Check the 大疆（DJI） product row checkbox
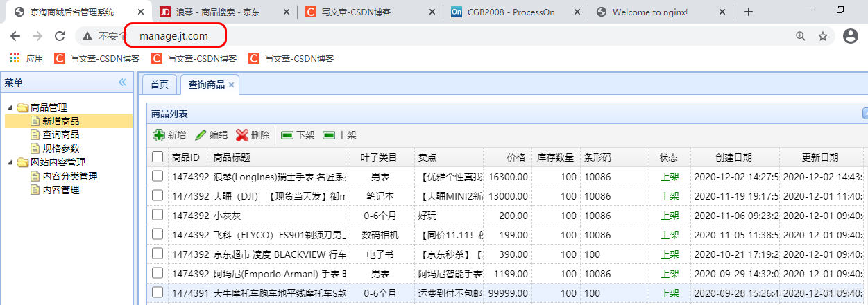The width and height of the screenshot is (868, 305). coord(158,196)
